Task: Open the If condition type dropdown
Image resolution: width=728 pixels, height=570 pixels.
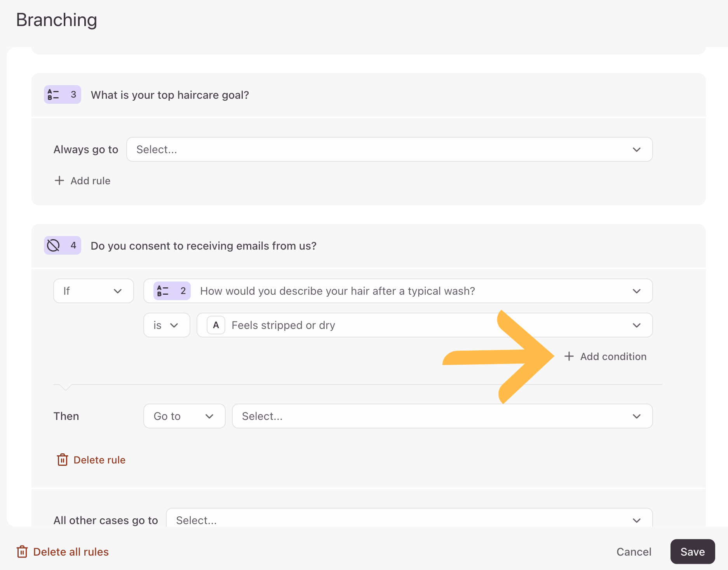Action: coord(93,291)
